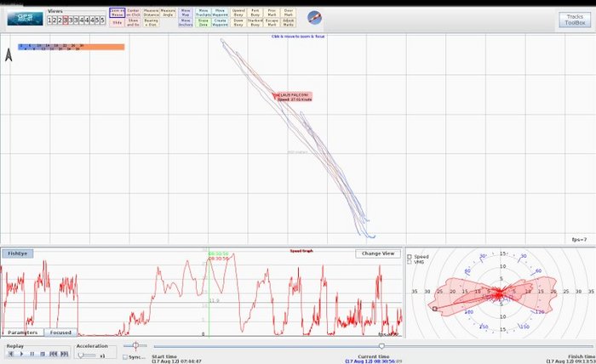Click the north arrow compass on the map

click(x=9, y=55)
